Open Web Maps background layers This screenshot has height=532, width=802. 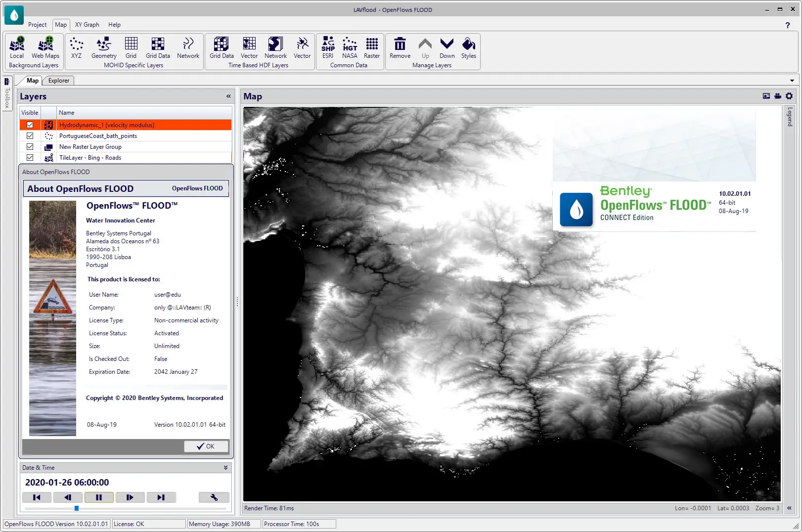click(45, 48)
